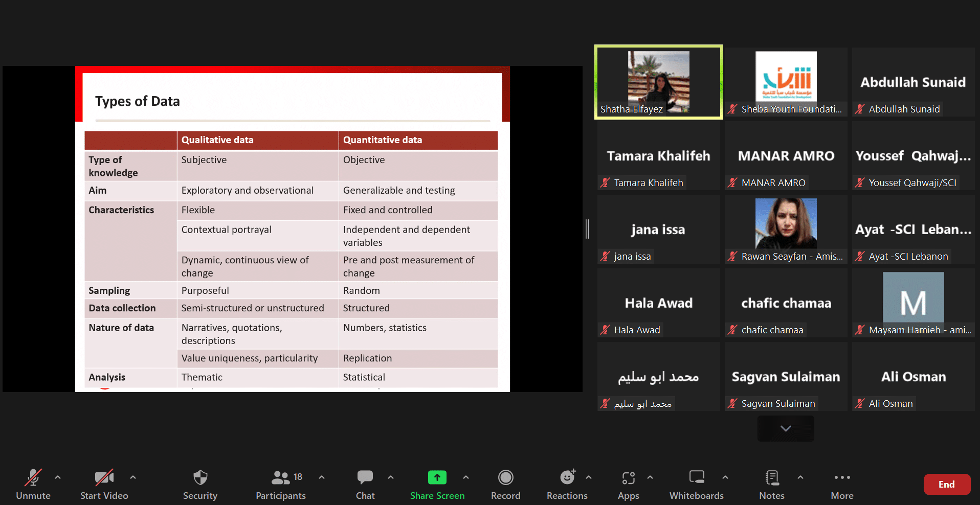Open the Notes tool
Viewport: 980px width, 505px height.
tap(772, 485)
